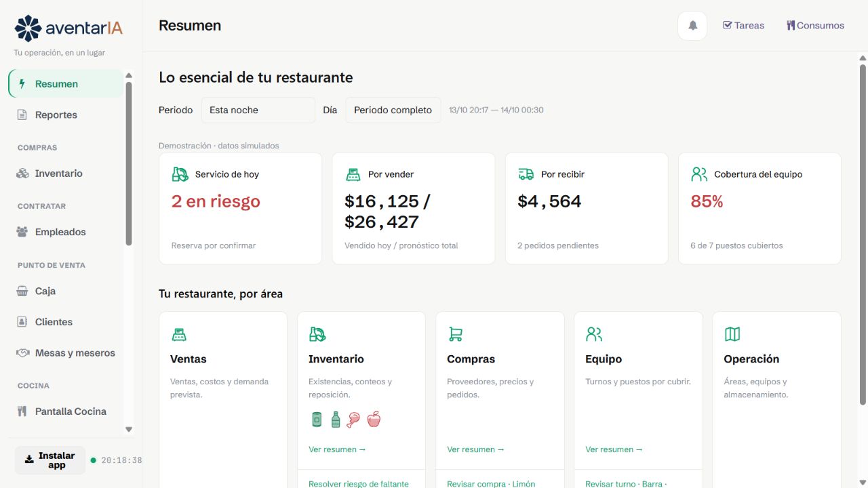
Task: Follow Ver resumen link in Inventario card
Action: tap(337, 449)
